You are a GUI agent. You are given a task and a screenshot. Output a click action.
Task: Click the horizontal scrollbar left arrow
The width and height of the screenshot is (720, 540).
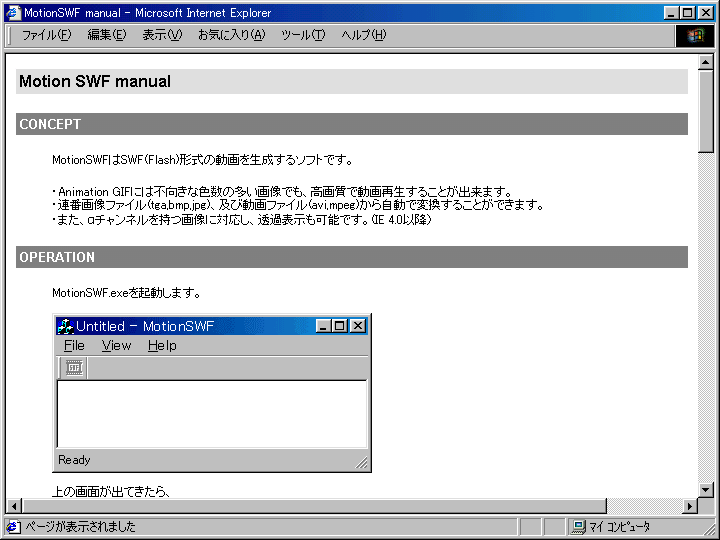click(x=14, y=506)
